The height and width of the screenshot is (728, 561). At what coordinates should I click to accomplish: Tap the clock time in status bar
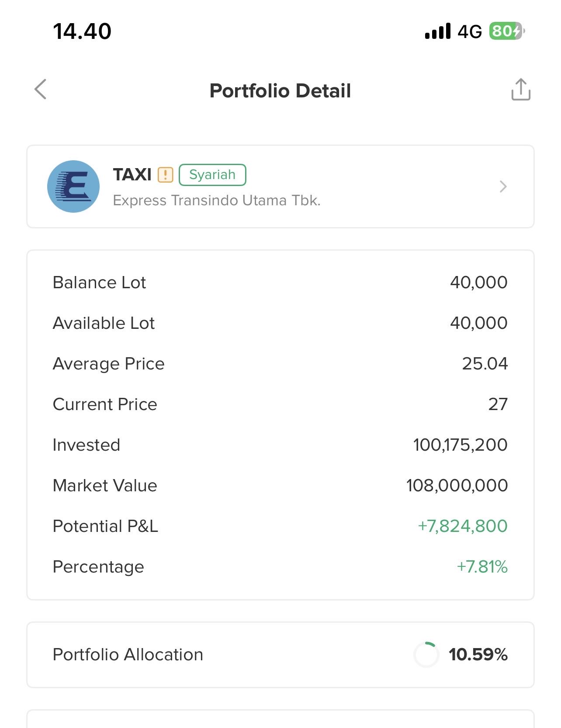point(82,31)
